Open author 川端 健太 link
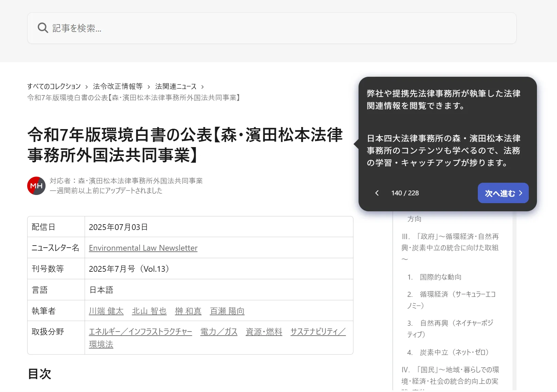Viewport: 557px width, 392px height. (x=106, y=311)
